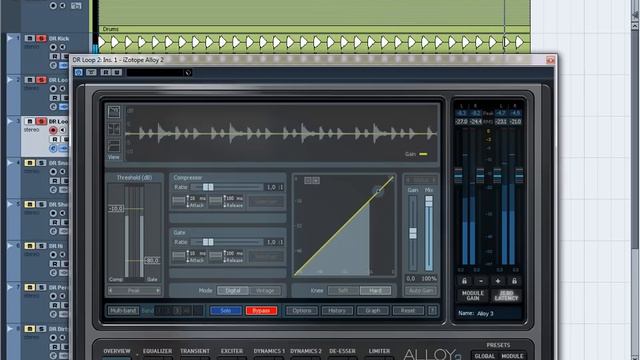Viewport: 640px width, 360px height.
Task: Click the minus button under the meters
Action: [481, 281]
